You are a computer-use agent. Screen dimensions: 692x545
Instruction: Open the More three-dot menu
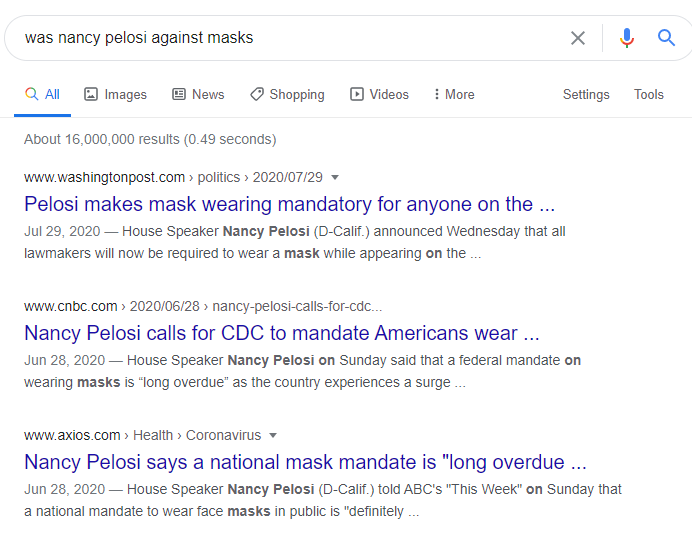[x=454, y=94]
